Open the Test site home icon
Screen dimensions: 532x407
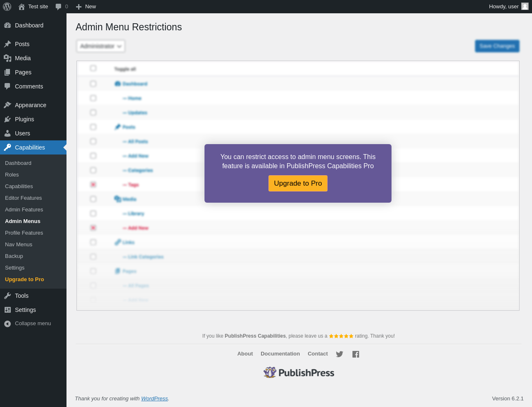click(22, 7)
